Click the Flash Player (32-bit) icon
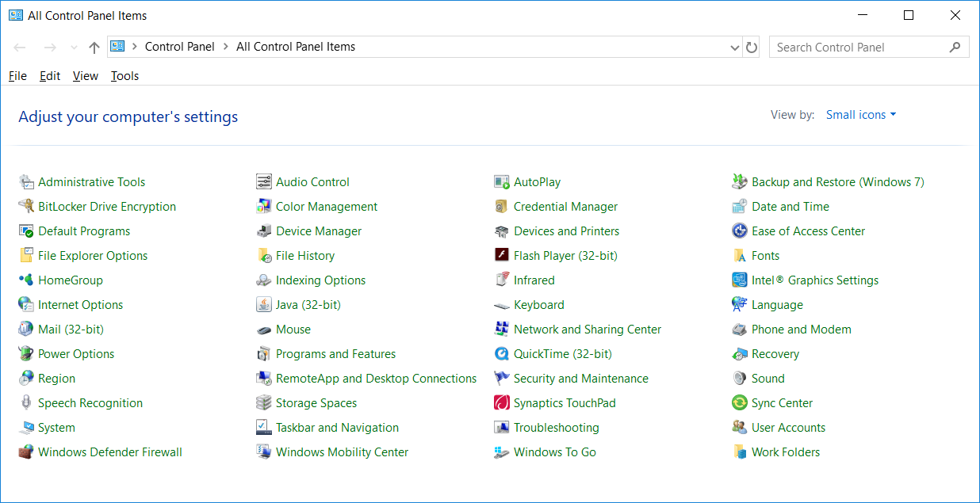The image size is (980, 503). (502, 256)
